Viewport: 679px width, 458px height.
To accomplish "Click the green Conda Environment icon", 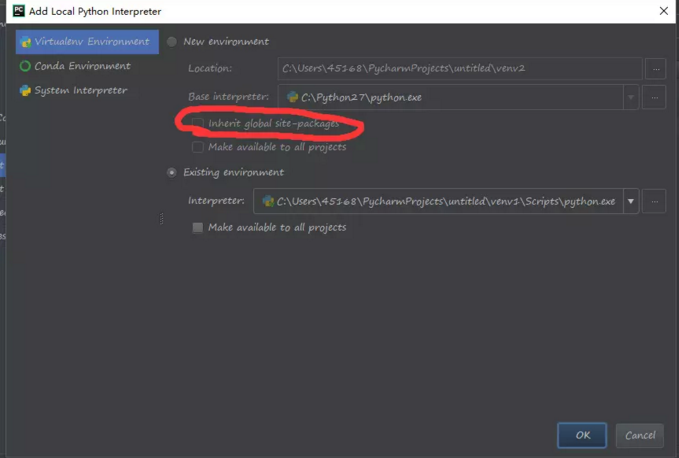I will coord(25,66).
